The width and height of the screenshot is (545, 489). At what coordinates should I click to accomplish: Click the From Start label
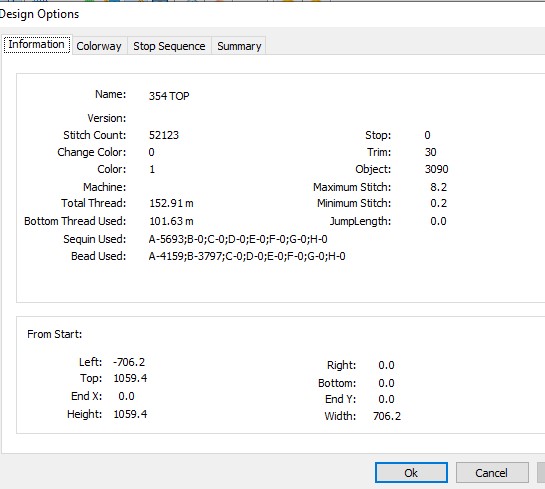point(55,334)
